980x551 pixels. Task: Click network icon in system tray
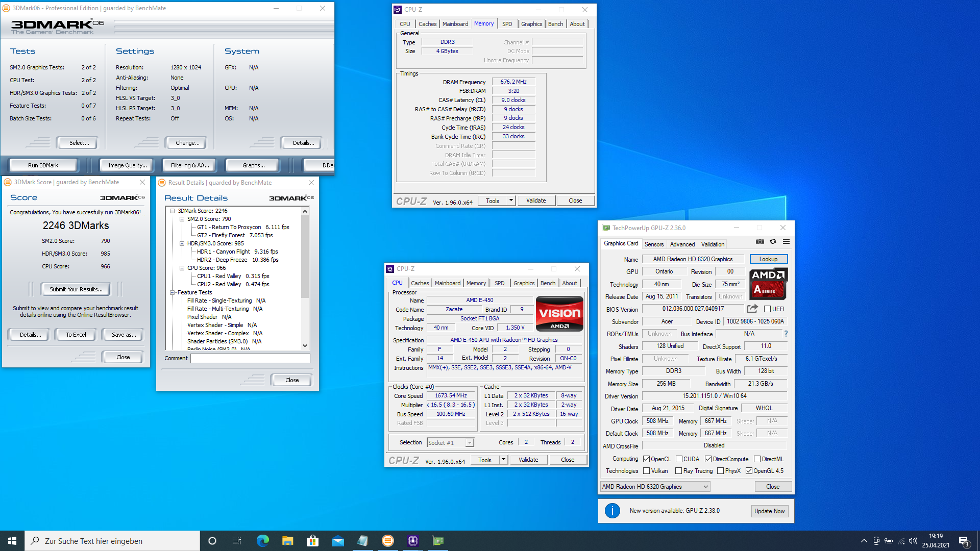[901, 541]
